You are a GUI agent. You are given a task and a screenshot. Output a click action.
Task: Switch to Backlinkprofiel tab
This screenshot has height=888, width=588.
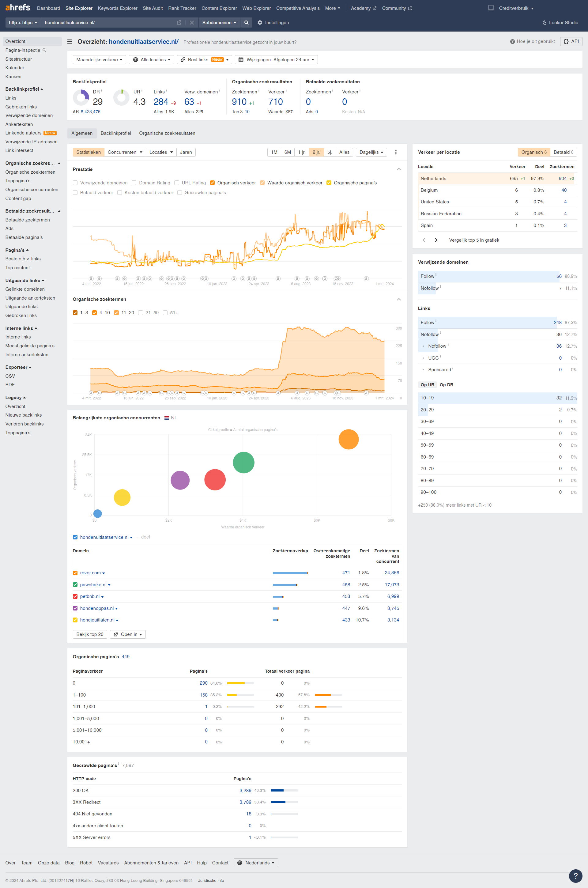(116, 133)
